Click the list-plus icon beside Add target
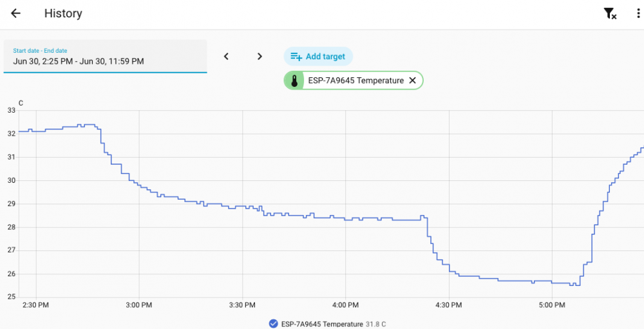 296,57
